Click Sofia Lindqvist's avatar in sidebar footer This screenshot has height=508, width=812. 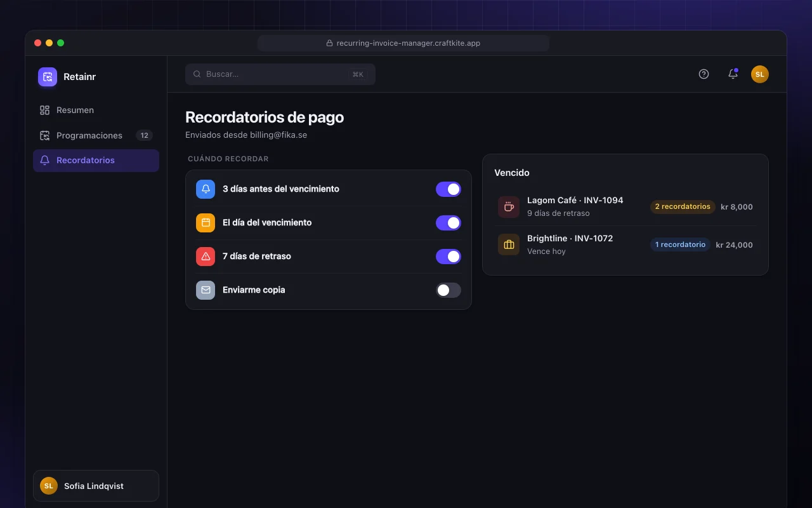49,486
